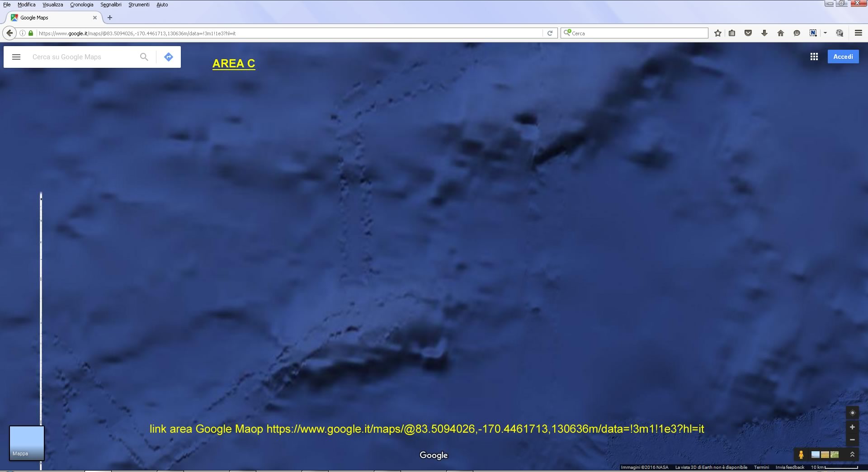This screenshot has width=868, height=472.
Task: Open the Google Maps hamburger menu
Action: (16, 57)
